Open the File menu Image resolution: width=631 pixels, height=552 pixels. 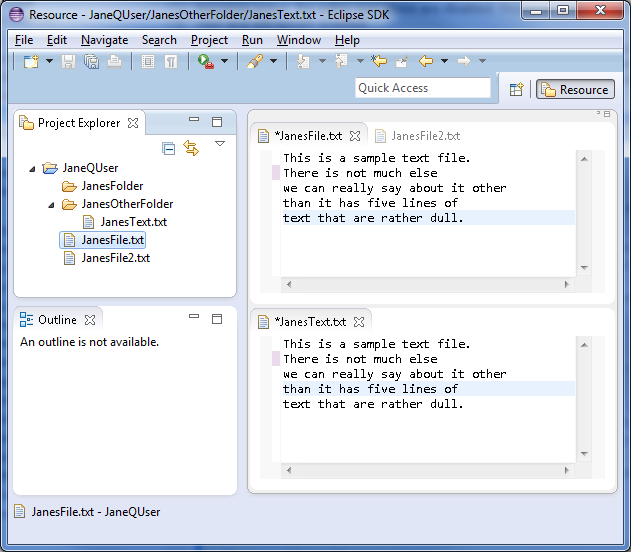24,40
